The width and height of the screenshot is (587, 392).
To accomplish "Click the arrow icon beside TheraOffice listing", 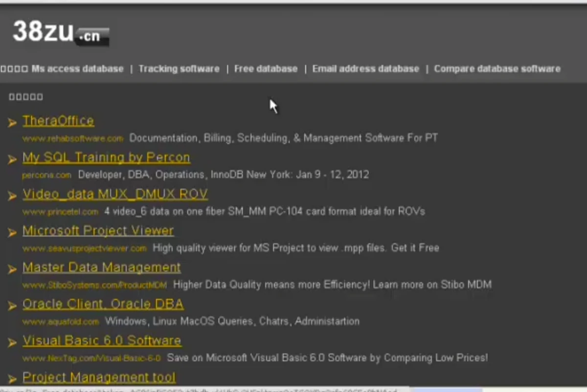I will tap(12, 122).
